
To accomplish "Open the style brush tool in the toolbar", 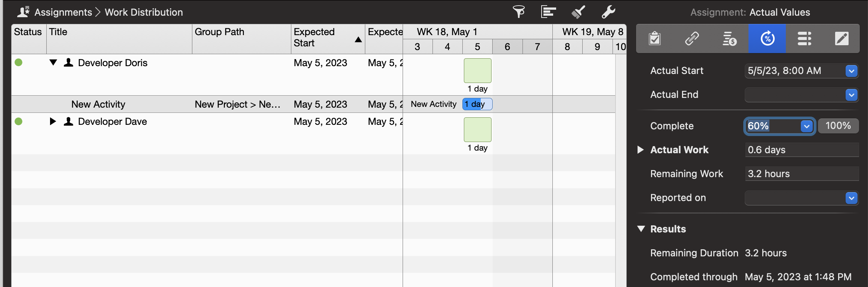I will (x=577, y=12).
